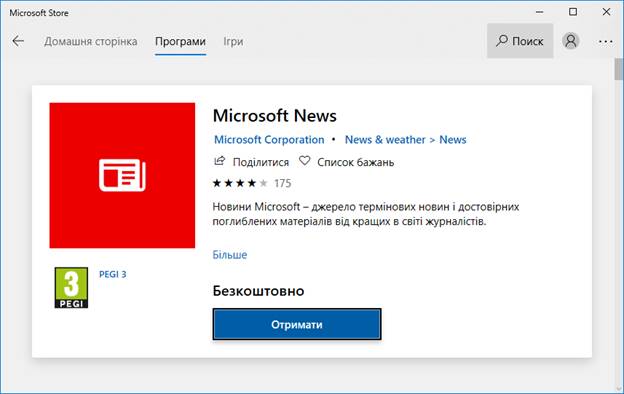Viewport: 624px width, 394px height.
Task: Click the magnifier Поиск search button
Action: click(x=520, y=41)
